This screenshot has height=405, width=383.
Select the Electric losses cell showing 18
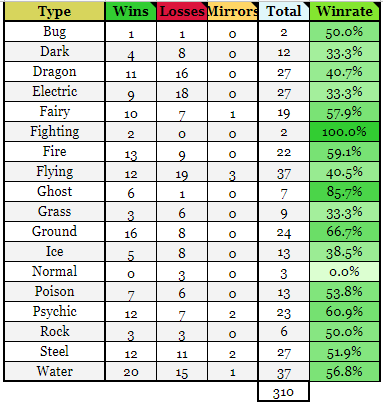tap(182, 92)
